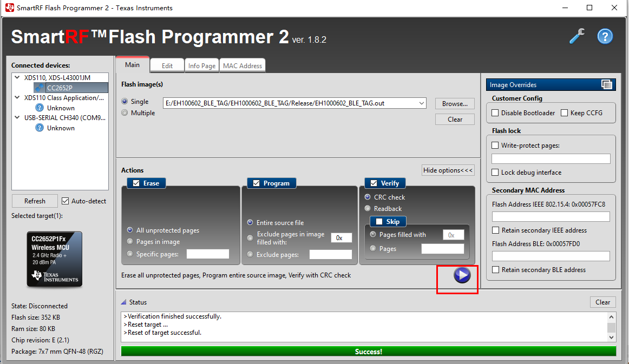Viewport: 629px width, 364px height.
Task: Open the MAC Address tab
Action: [242, 65]
